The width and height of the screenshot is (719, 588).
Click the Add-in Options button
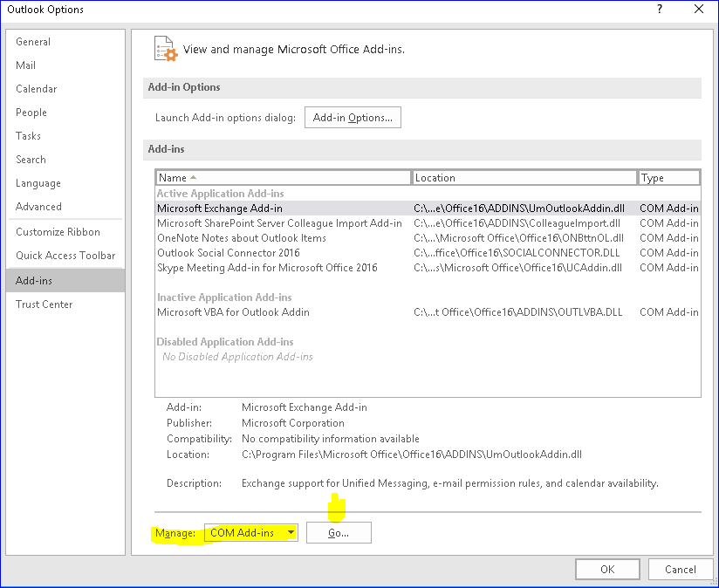click(353, 117)
